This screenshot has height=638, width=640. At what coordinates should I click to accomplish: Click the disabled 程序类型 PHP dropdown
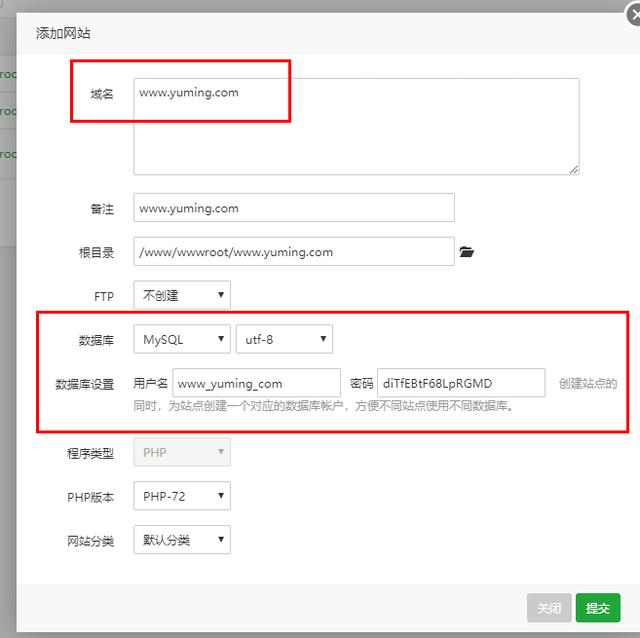click(x=182, y=452)
